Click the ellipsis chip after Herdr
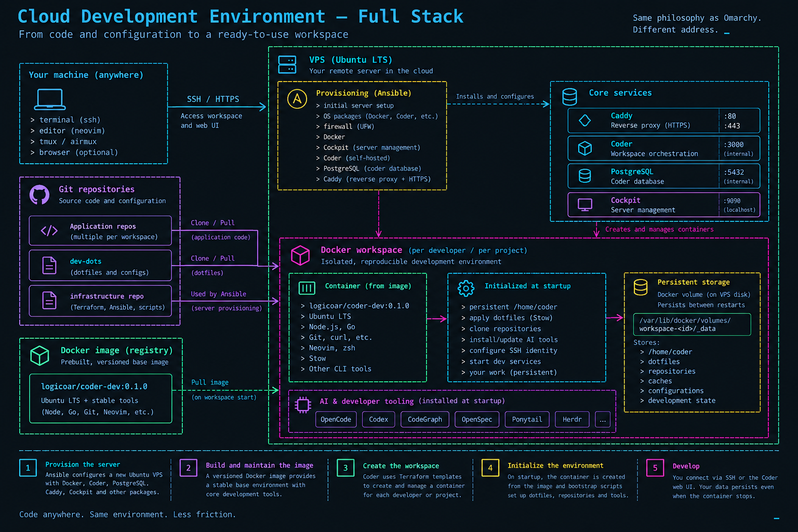 [603, 419]
